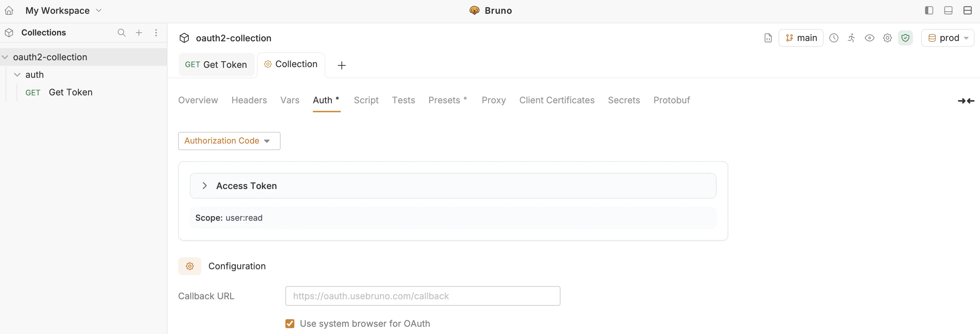Toggle right sidebar layout icon
This screenshot has width=980, height=334.
pyautogui.click(x=929, y=10)
